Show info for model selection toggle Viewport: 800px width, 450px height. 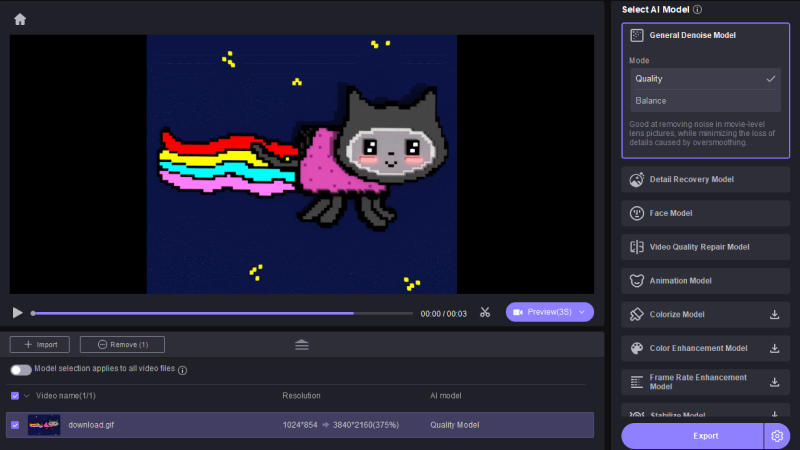pos(183,370)
